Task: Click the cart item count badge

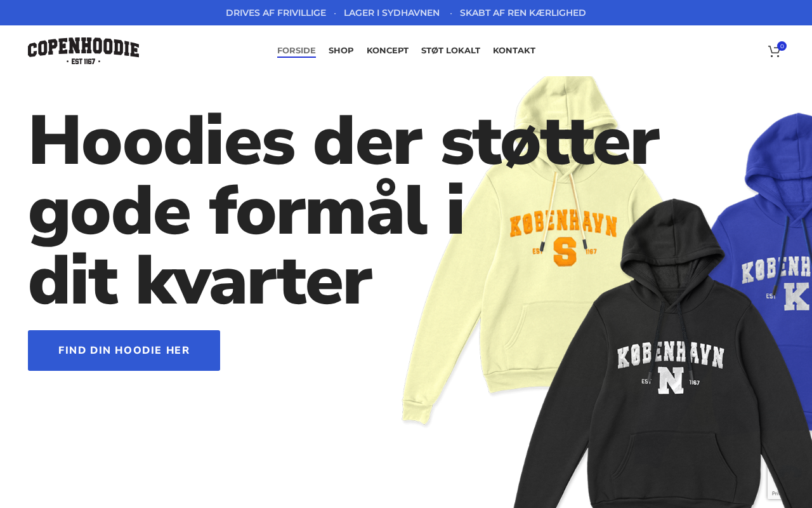Action: pyautogui.click(x=782, y=46)
